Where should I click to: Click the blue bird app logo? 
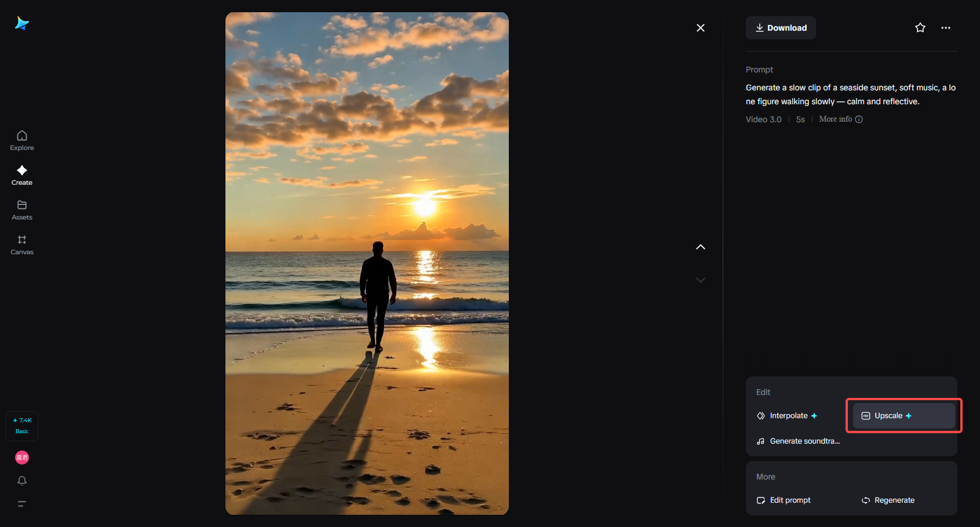22,23
